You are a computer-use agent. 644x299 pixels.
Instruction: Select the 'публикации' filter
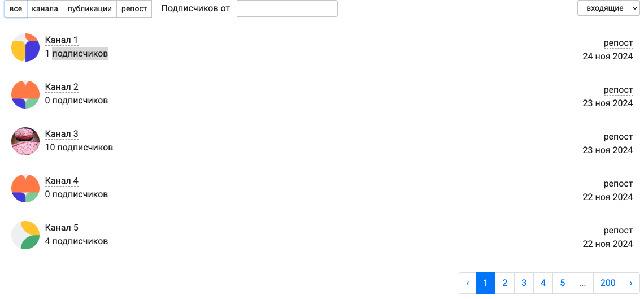pos(89,8)
